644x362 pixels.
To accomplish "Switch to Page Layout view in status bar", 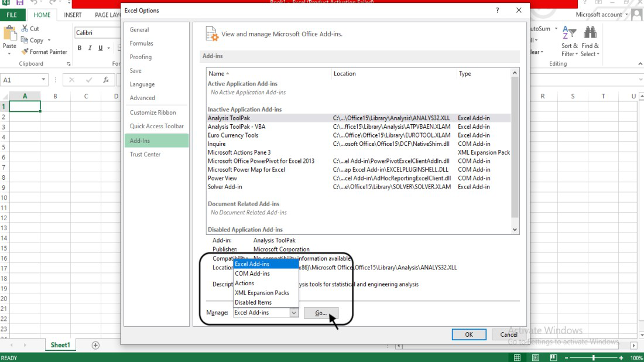I will click(535, 358).
